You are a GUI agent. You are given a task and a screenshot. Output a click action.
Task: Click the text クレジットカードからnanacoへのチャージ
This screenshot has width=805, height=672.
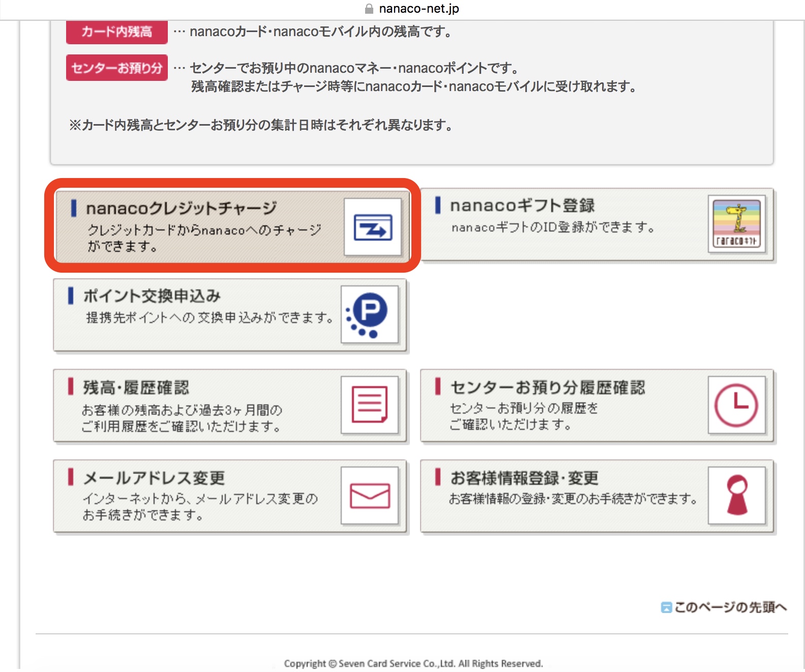coord(204,230)
